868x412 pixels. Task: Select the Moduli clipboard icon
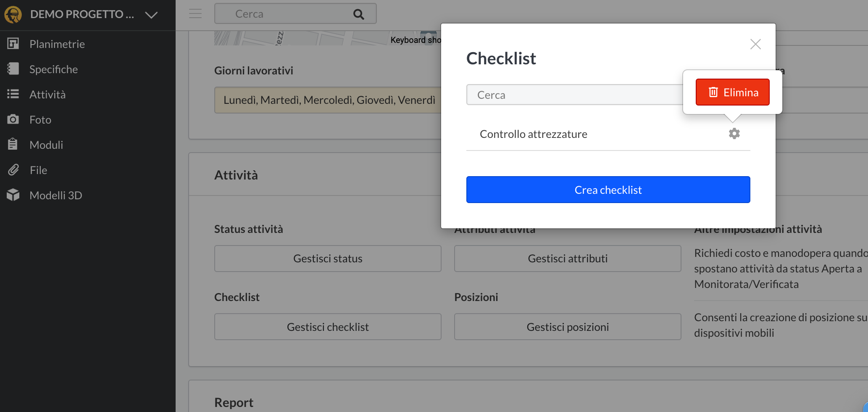(13, 145)
